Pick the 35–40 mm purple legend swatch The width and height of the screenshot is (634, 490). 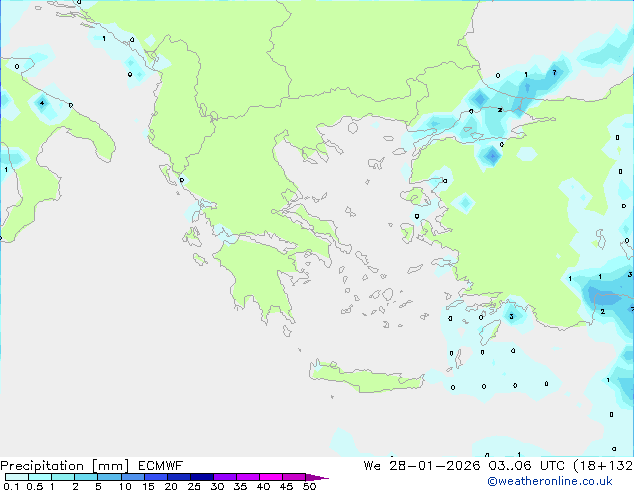click(247, 477)
